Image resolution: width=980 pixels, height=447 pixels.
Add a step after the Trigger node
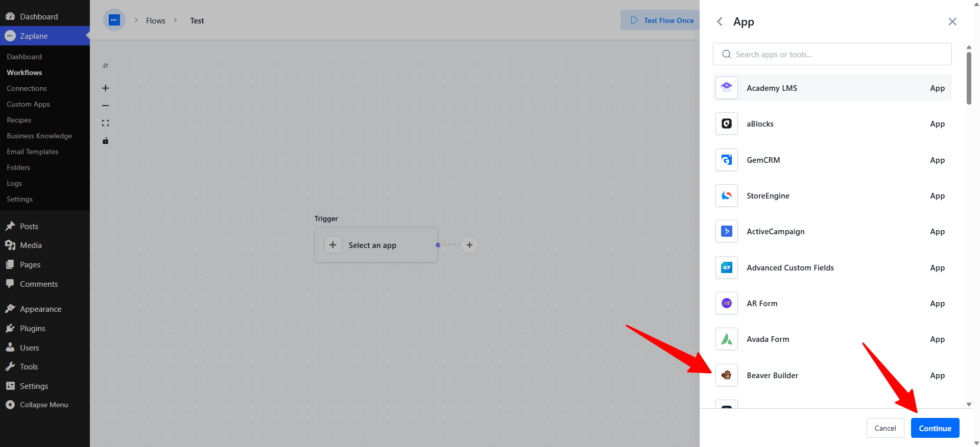pos(469,245)
